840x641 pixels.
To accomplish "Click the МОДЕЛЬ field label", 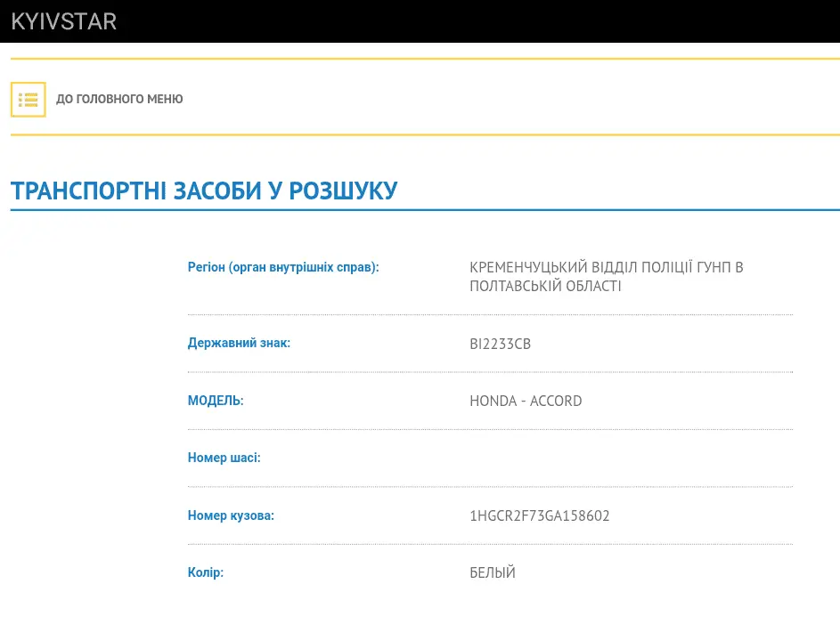I will pyautogui.click(x=216, y=401).
